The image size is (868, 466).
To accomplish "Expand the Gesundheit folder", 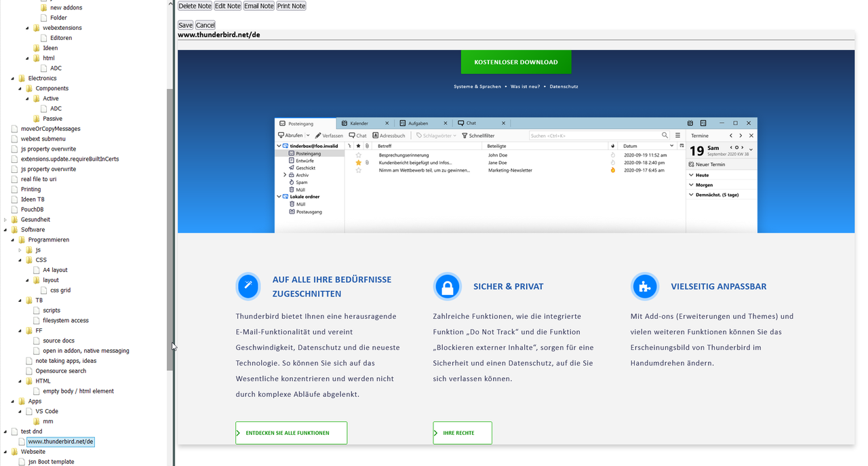I will click(x=5, y=220).
